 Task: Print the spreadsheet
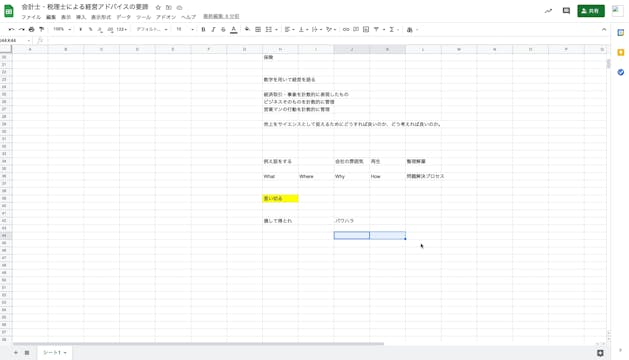coord(32,29)
